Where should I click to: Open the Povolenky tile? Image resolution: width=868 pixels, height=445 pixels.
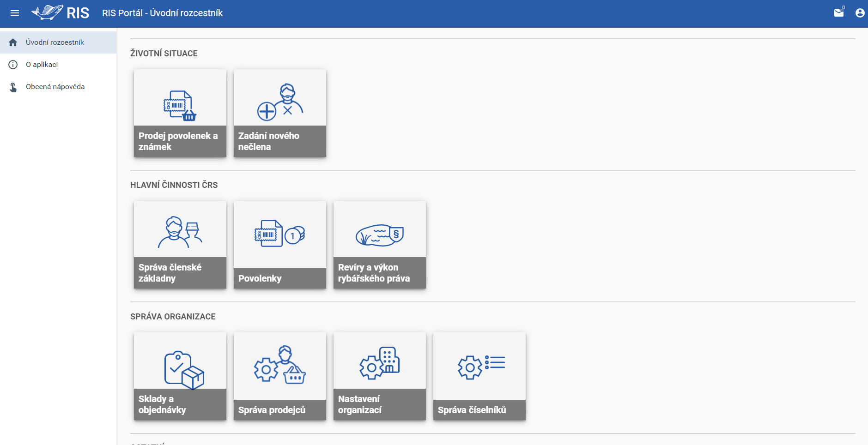click(279, 245)
